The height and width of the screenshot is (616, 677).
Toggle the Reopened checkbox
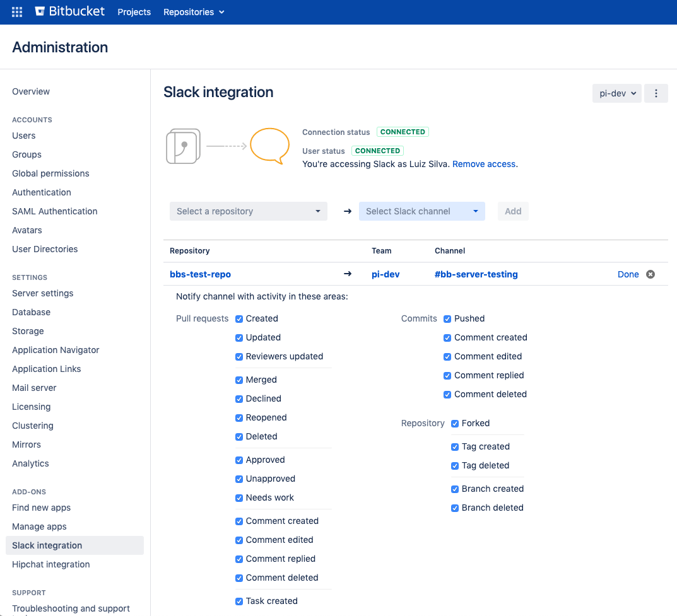point(238,418)
